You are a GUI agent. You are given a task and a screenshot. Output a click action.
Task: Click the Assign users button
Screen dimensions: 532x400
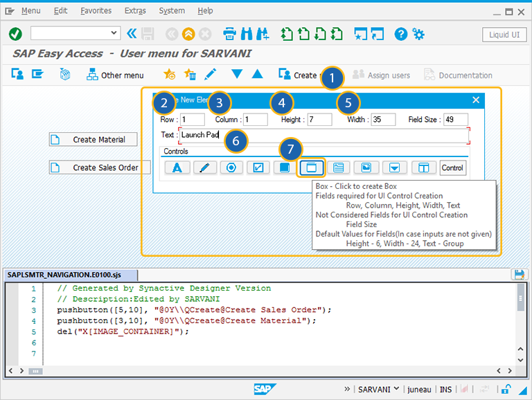click(x=382, y=75)
